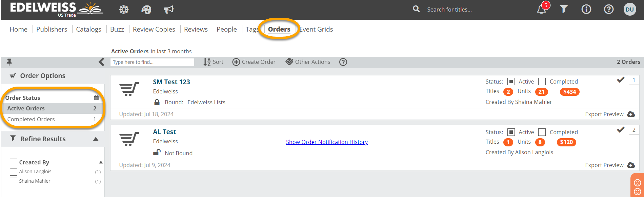The width and height of the screenshot is (644, 197).
Task: Click the checkmark on SM Test 123 order
Action: tap(621, 80)
